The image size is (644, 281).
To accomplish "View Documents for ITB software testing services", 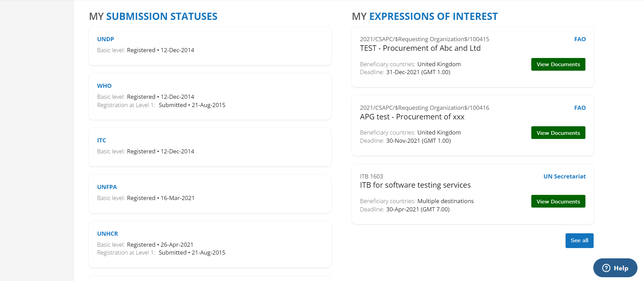I will [558, 201].
